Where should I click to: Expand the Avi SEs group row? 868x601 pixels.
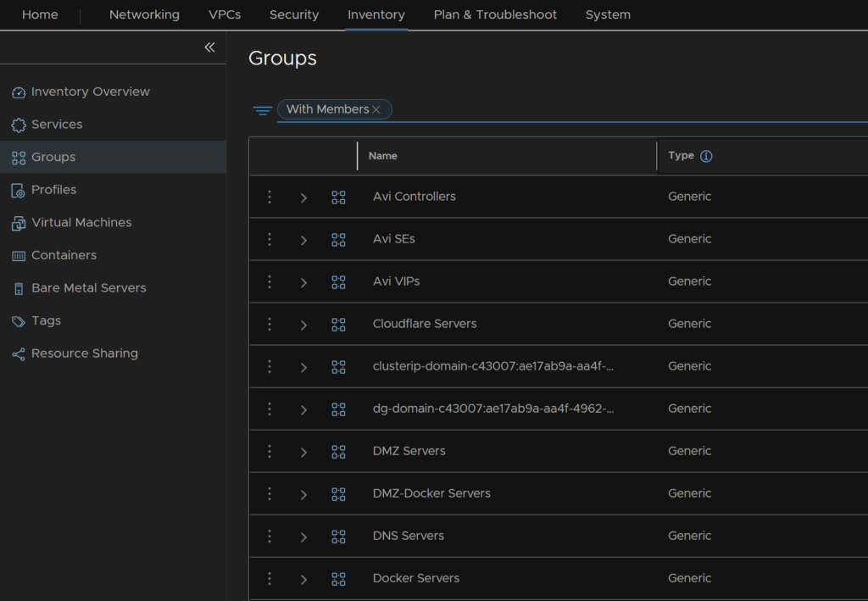(x=303, y=240)
